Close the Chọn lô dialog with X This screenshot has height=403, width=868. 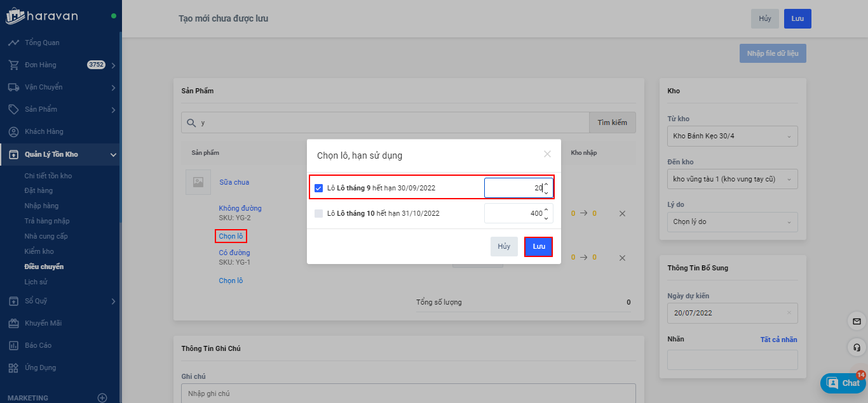click(x=547, y=154)
